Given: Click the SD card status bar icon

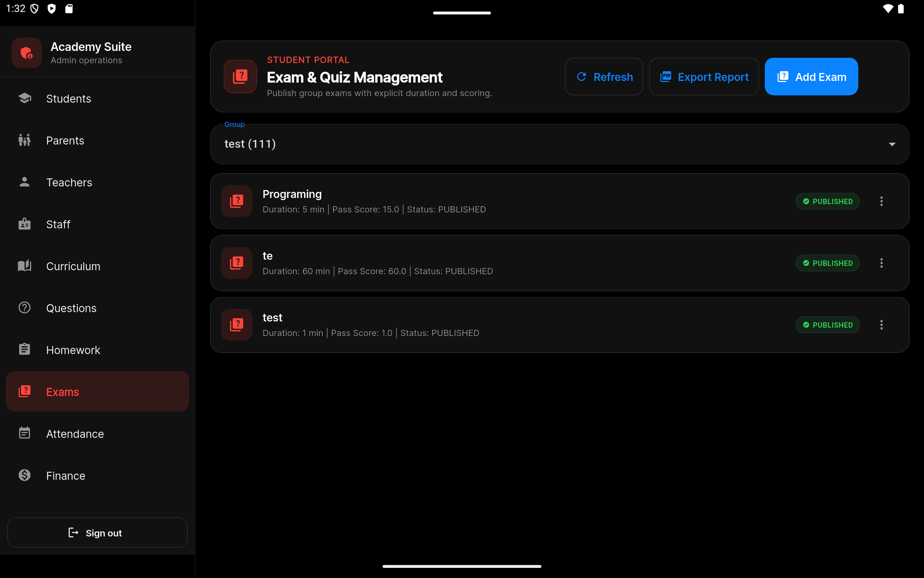Looking at the screenshot, I should pos(69,8).
